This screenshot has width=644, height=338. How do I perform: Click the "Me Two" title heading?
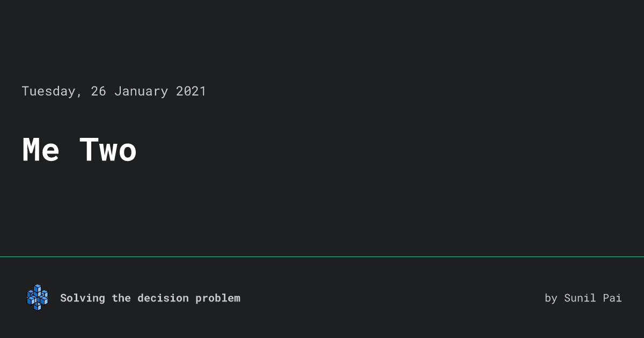coord(79,150)
